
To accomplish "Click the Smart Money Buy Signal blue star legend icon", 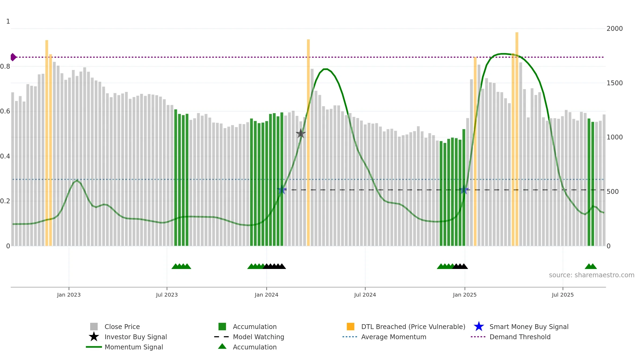I will click(x=479, y=327).
